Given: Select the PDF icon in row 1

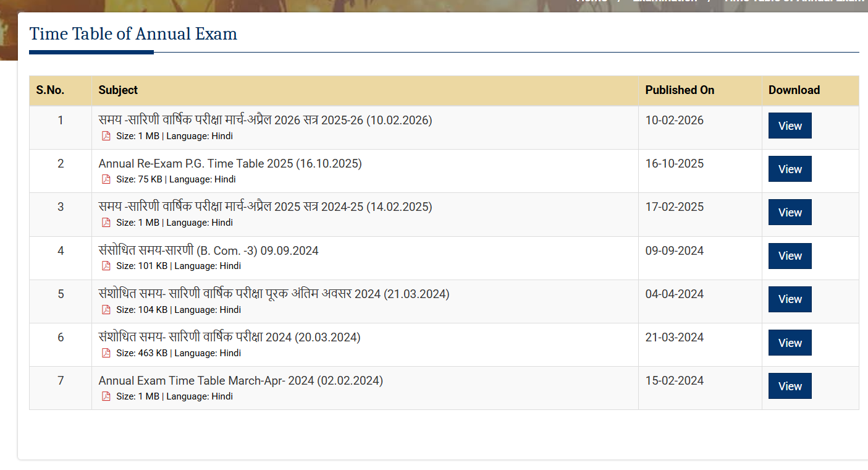Looking at the screenshot, I should pos(106,135).
